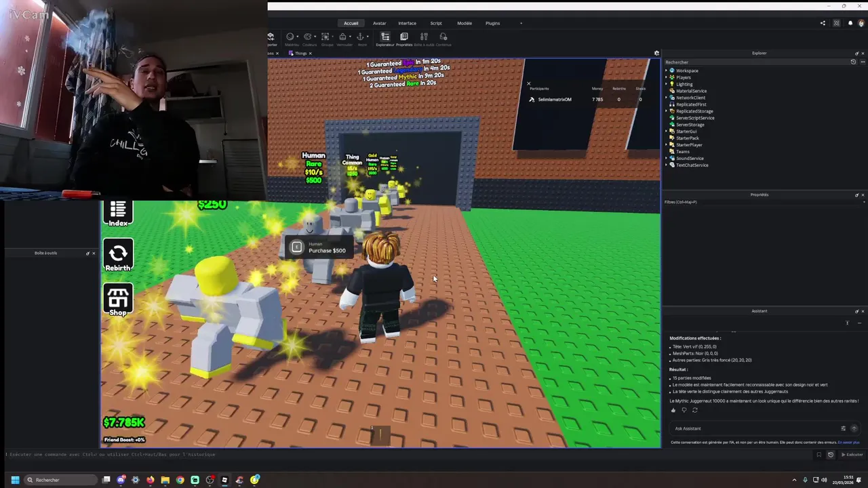The width and height of the screenshot is (868, 488).
Task: Select ServerScriptService in Explorer
Action: pyautogui.click(x=695, y=118)
